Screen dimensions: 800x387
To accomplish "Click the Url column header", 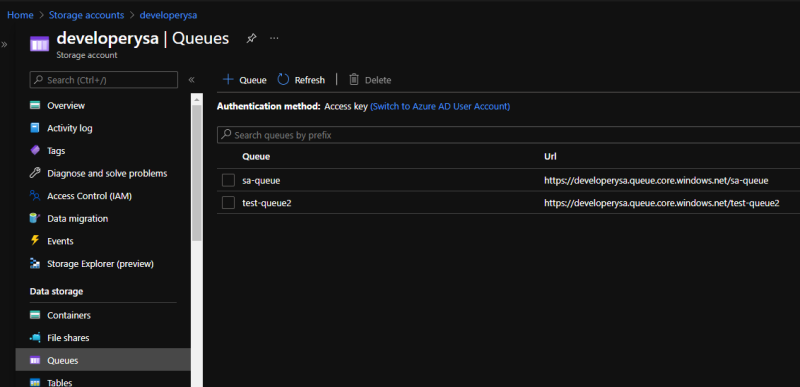I will (550, 157).
